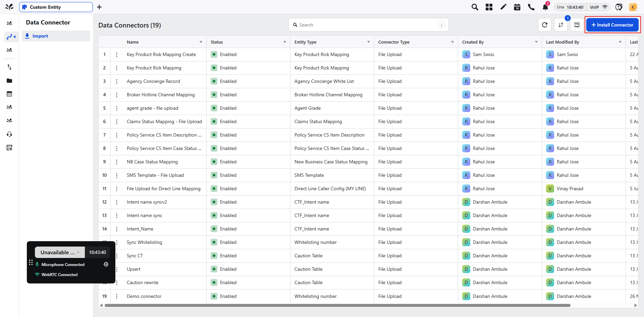644x317 pixels.
Task: Switch to the Custom Entity tab
Action: pos(56,7)
